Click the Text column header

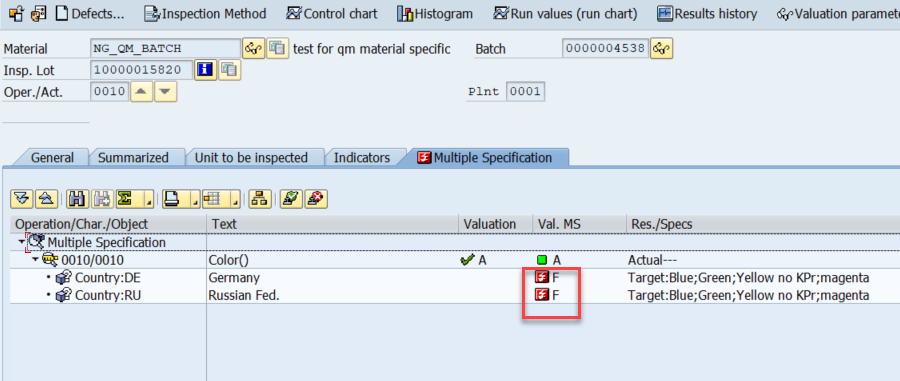click(332, 224)
